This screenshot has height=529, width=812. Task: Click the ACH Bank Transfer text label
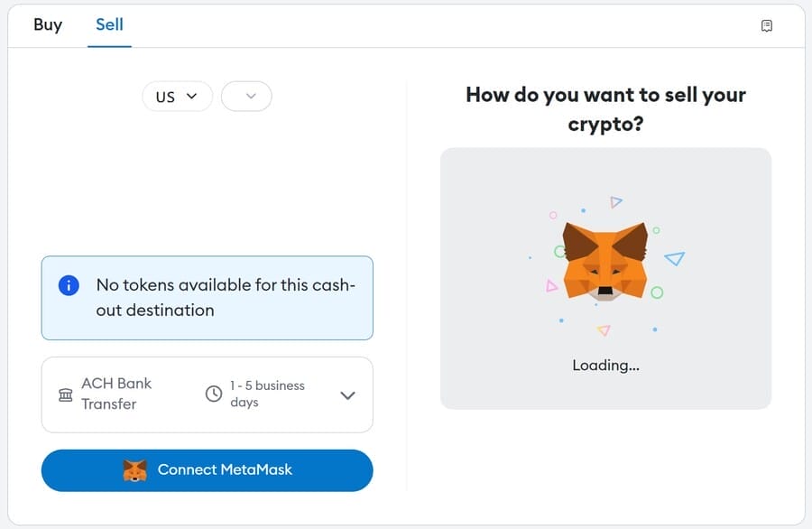click(118, 394)
